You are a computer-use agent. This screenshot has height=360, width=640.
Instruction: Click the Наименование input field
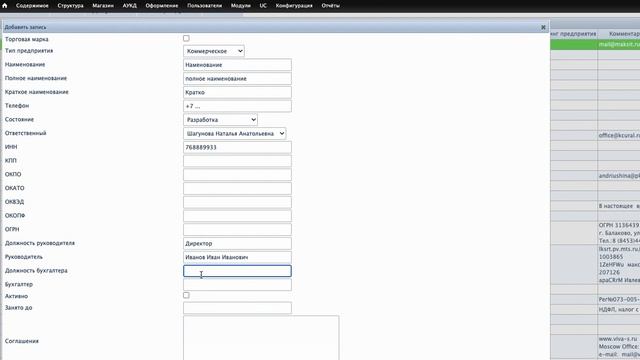237,65
